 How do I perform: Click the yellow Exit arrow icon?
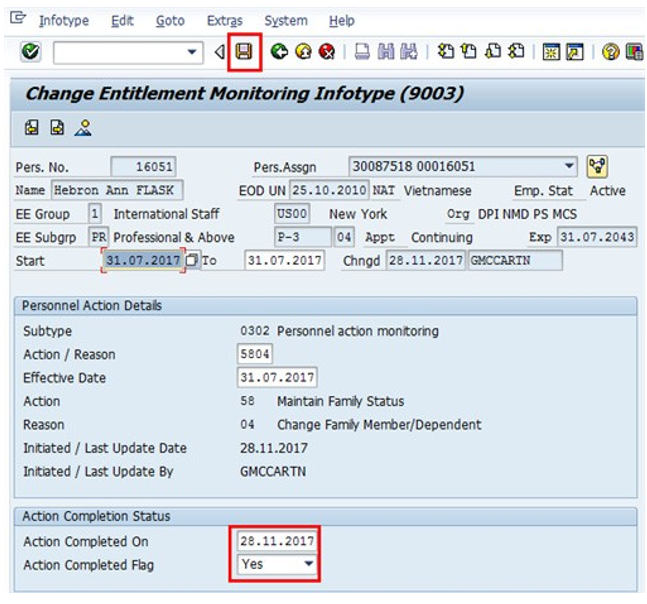[304, 52]
